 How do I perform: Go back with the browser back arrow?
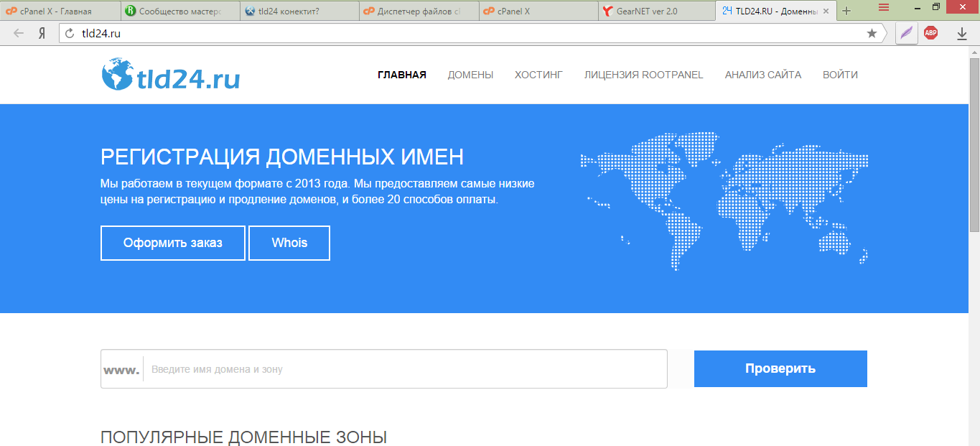coord(18,33)
